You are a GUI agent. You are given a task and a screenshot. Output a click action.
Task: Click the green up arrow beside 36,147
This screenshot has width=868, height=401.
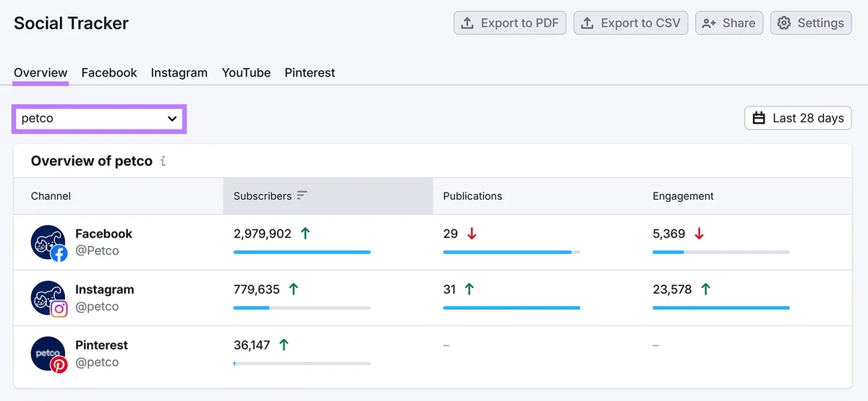coord(284,345)
